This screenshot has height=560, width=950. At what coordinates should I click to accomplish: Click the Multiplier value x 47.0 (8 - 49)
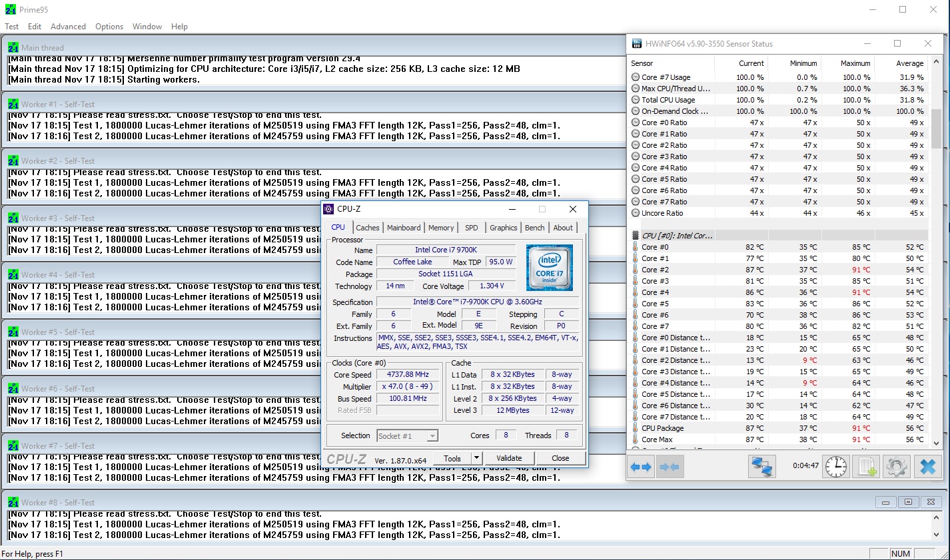click(x=408, y=386)
